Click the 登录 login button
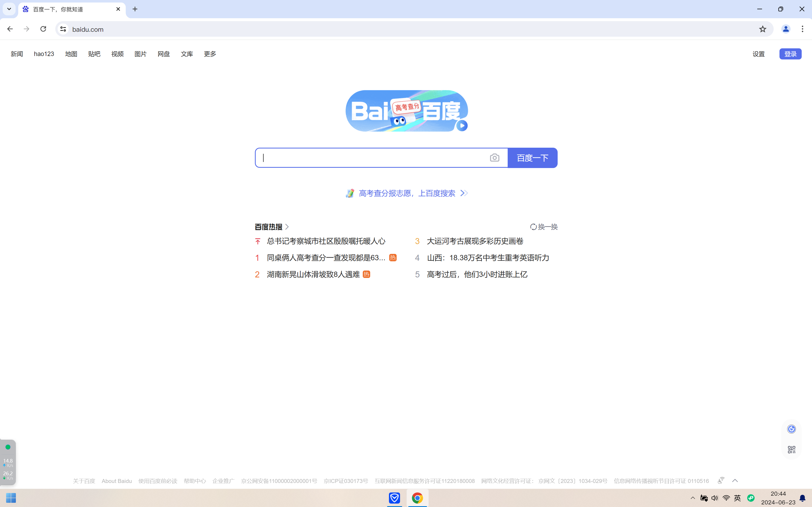The width and height of the screenshot is (812, 507). [x=790, y=54]
